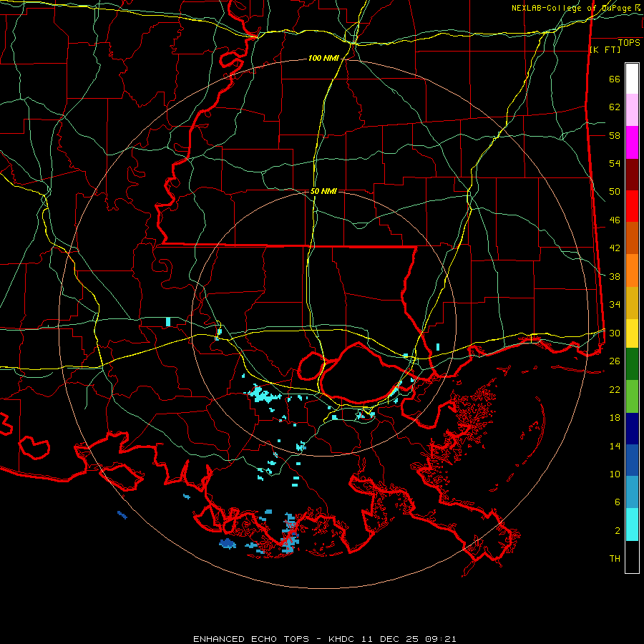This screenshot has width=644, height=644.
Task: Click the legend value "22"
Action: 615,389
